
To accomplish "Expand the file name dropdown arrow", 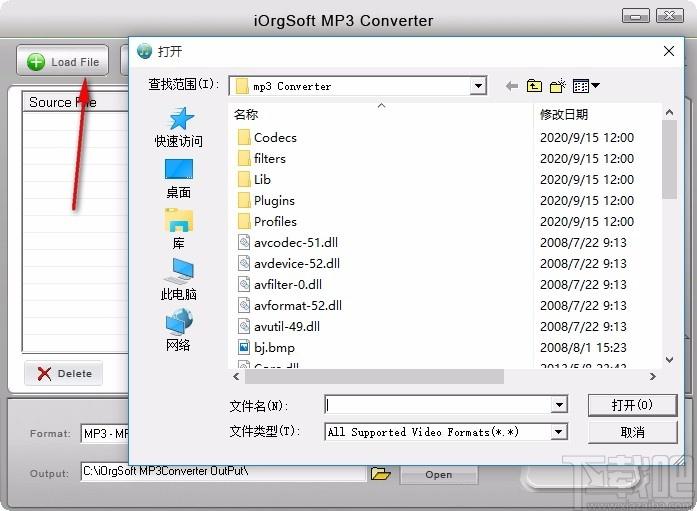I will (x=559, y=404).
